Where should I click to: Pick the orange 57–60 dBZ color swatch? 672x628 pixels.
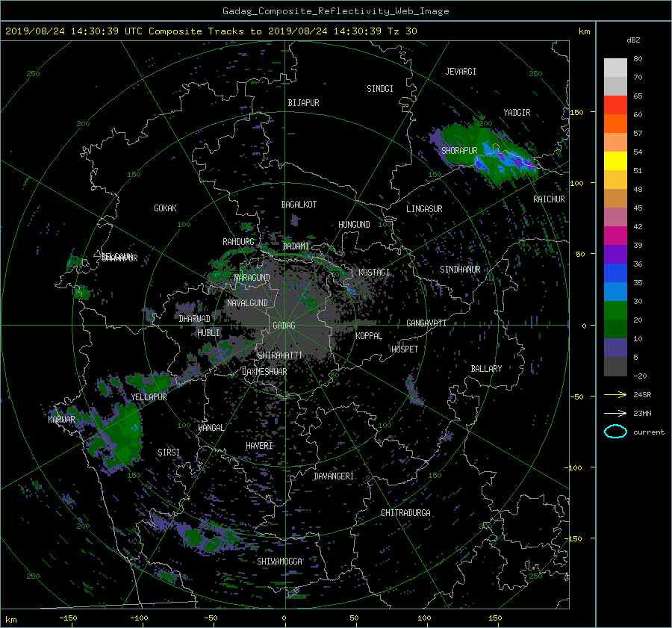pyautogui.click(x=615, y=124)
